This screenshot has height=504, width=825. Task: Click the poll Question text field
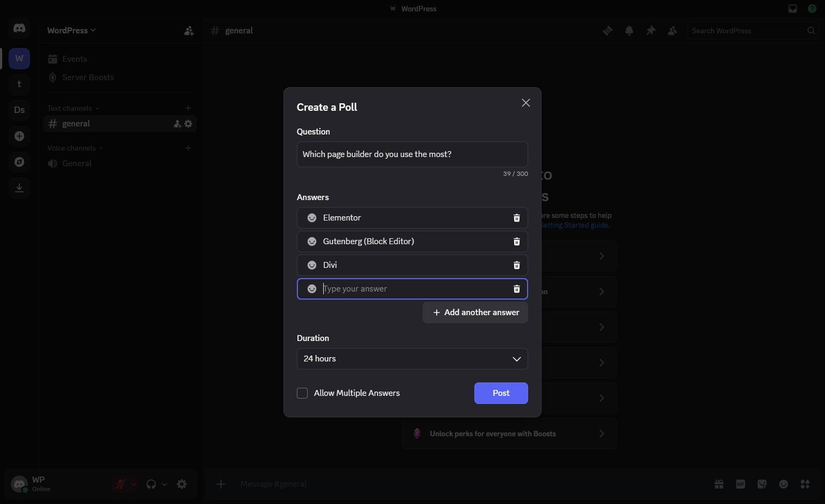(413, 154)
